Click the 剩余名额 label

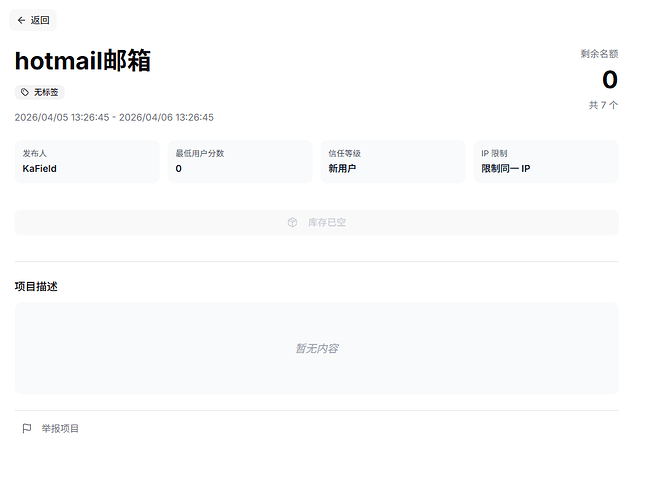(x=599, y=54)
